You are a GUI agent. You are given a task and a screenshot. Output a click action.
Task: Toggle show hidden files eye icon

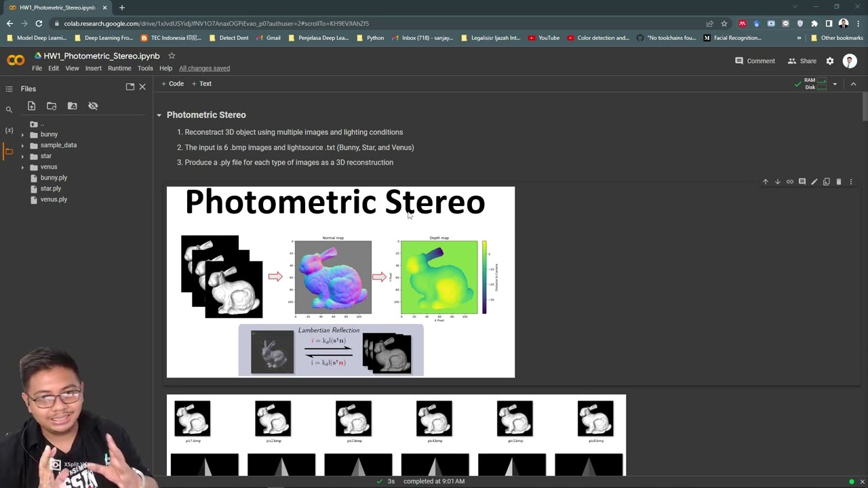click(93, 106)
